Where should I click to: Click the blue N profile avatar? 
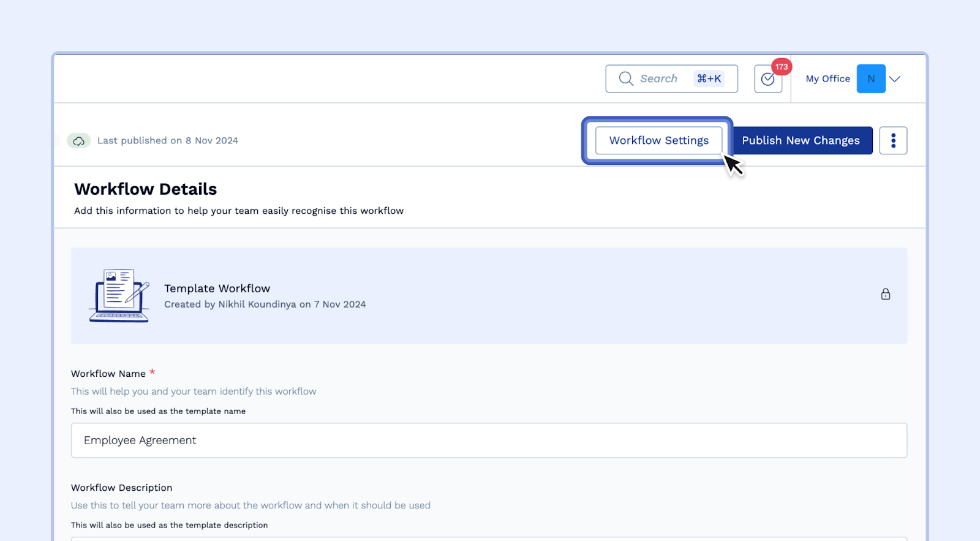871,78
